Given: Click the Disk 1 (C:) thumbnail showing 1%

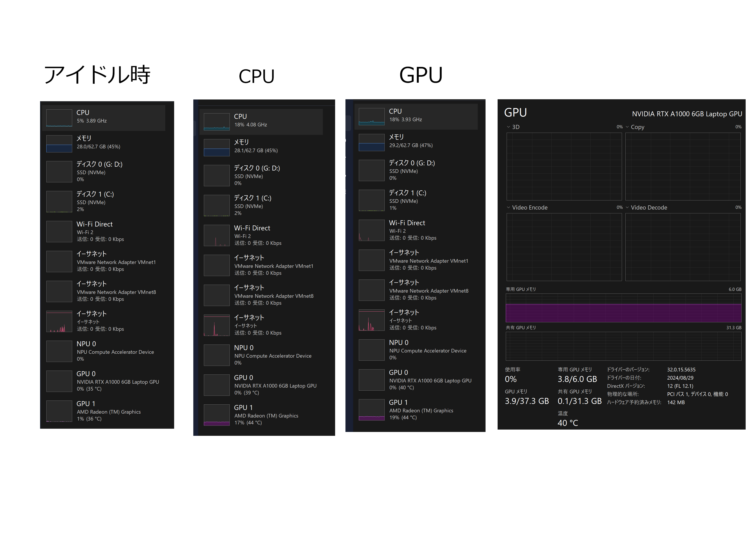Looking at the screenshot, I should (x=371, y=200).
